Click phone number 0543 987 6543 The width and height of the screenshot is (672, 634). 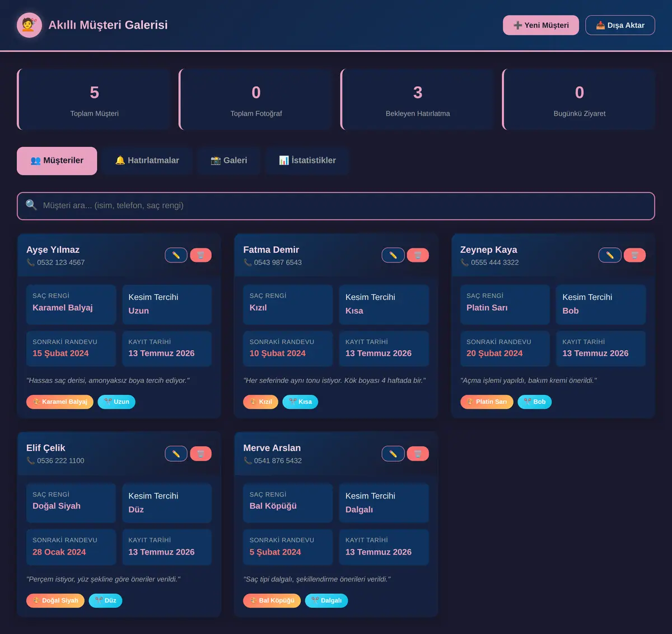(278, 262)
